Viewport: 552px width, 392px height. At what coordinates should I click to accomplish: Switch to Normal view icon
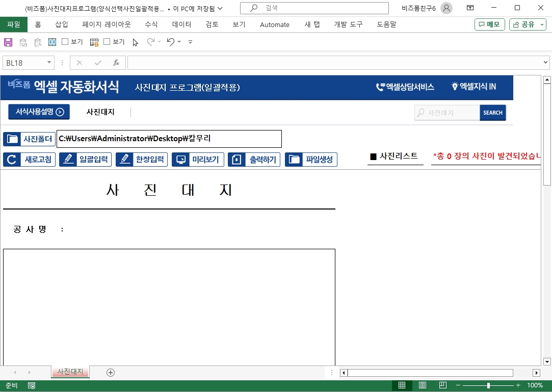pyautogui.click(x=402, y=385)
